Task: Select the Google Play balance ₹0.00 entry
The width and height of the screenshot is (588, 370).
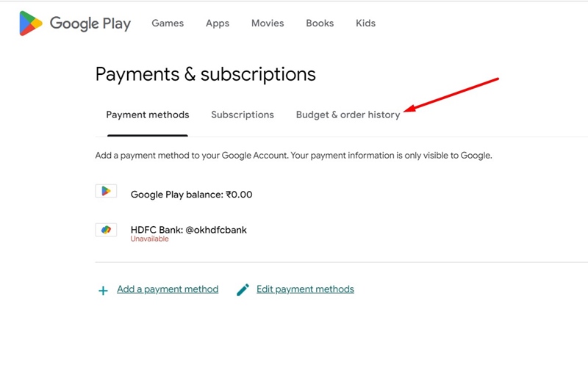Action: (191, 195)
